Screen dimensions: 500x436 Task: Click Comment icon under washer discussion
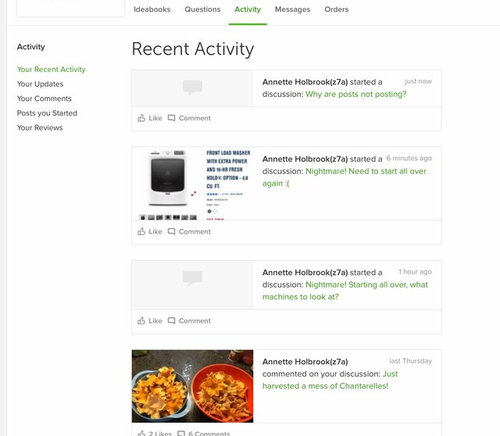click(x=171, y=231)
